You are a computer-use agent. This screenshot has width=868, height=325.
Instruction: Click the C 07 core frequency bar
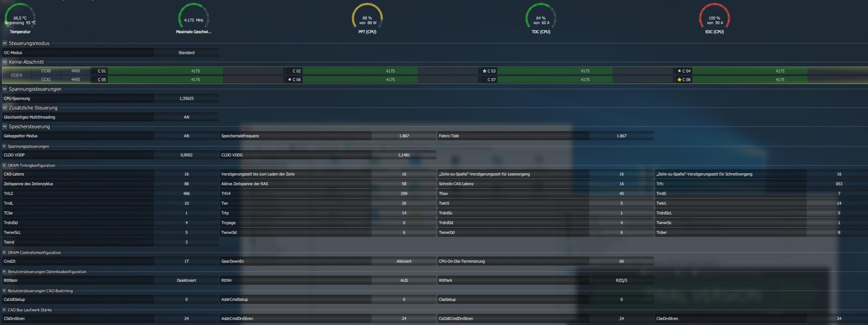(x=585, y=80)
